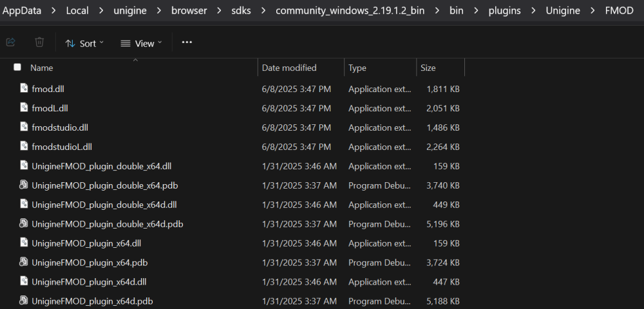Viewport: 644px width, 309px height.
Task: Navigate to the Unigine breadcrumb folder
Action: click(562, 11)
